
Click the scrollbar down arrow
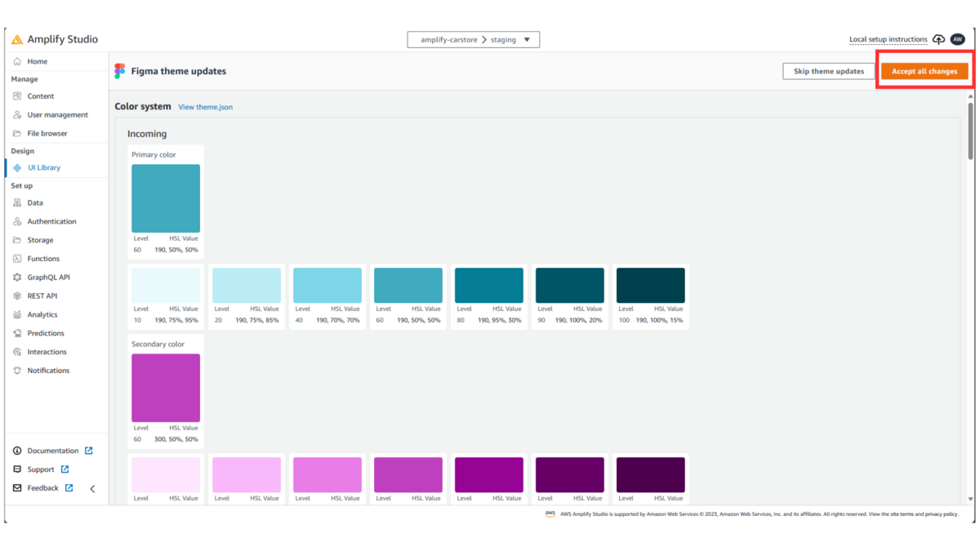click(x=970, y=499)
